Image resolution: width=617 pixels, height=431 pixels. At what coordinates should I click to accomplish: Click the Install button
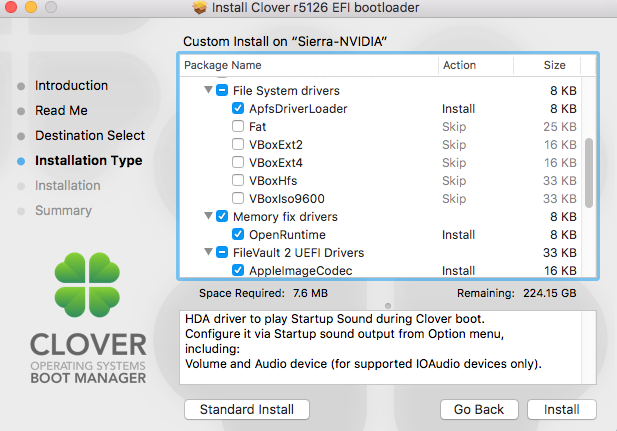coord(562,409)
